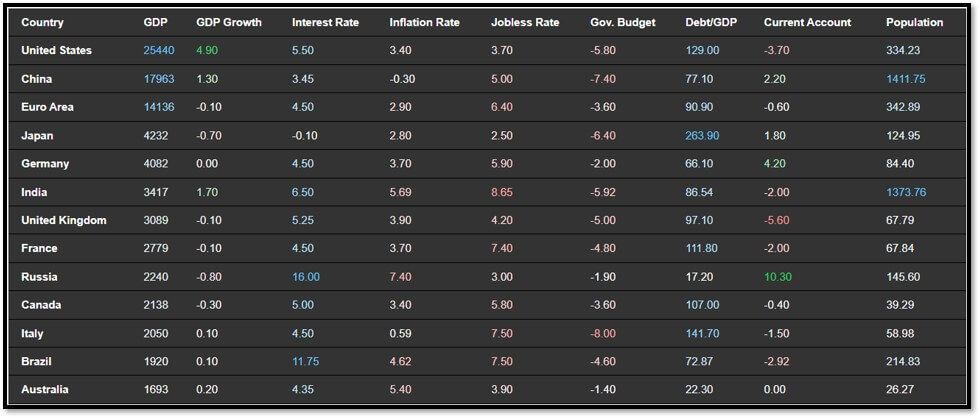Select the Euro Area row label
Screen dimensions: 980x418
coord(48,107)
